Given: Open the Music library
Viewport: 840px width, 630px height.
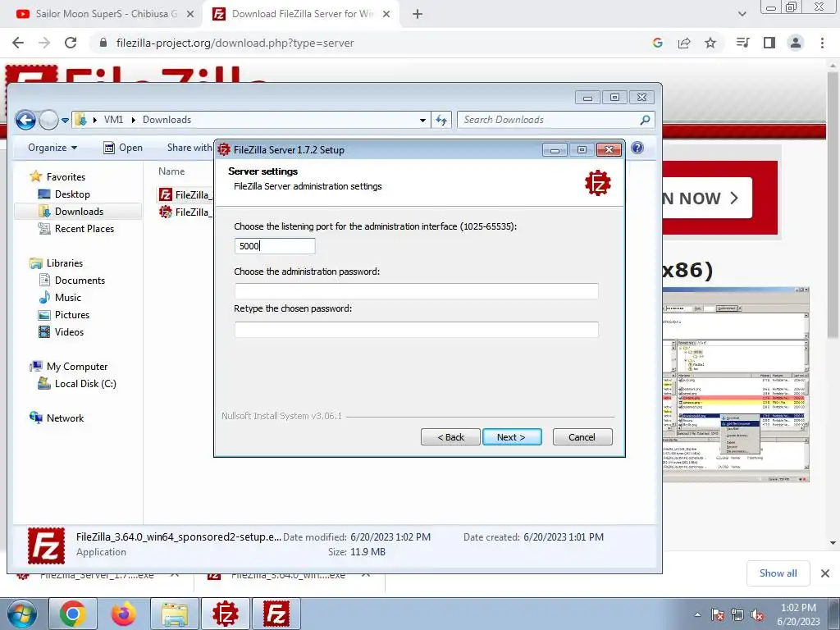Looking at the screenshot, I should coord(60,297).
